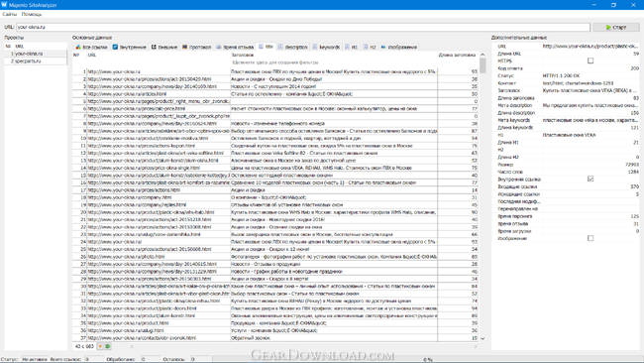Click the URL input field

click(303, 27)
